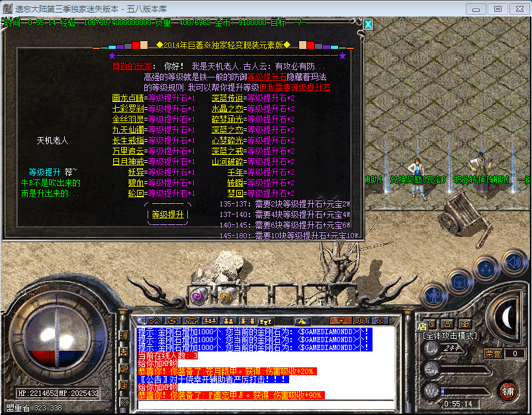
Task: Select the 长生戒指 link
Action: click(128, 140)
